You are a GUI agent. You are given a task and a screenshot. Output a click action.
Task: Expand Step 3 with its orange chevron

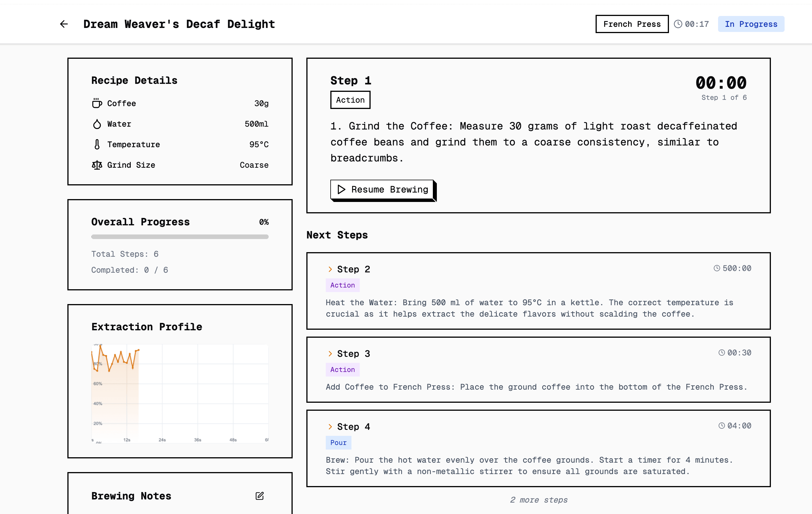pyautogui.click(x=330, y=353)
